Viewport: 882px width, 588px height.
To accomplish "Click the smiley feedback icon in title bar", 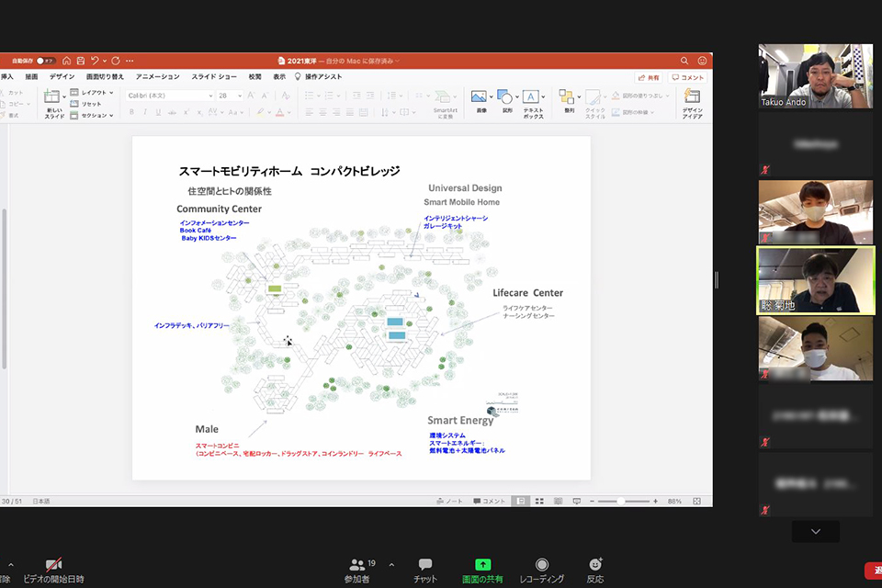I will (702, 61).
